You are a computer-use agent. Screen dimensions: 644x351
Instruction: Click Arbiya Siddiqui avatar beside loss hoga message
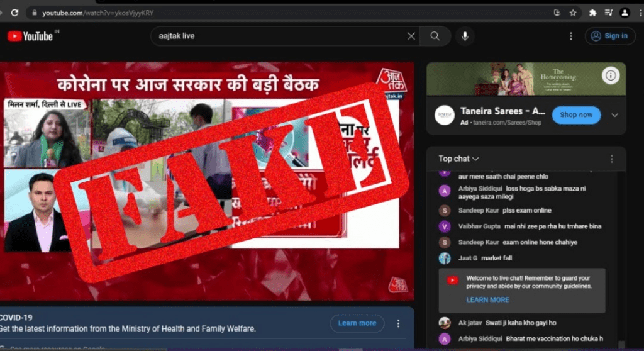(445, 191)
